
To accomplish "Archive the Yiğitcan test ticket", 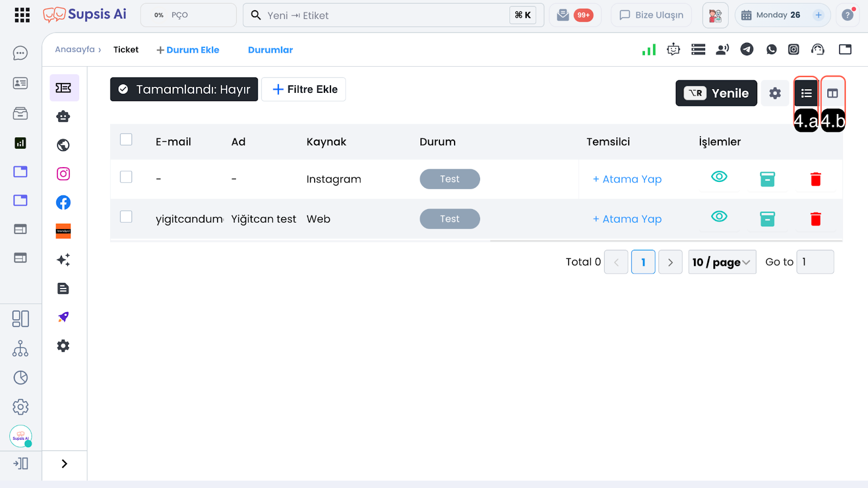I will pos(767,219).
